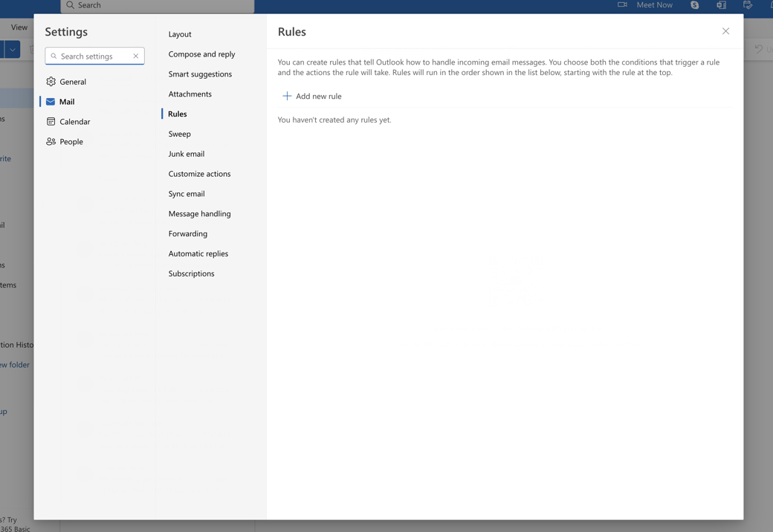Clear the settings search with the X icon
This screenshot has height=532, width=773.
pyautogui.click(x=135, y=55)
